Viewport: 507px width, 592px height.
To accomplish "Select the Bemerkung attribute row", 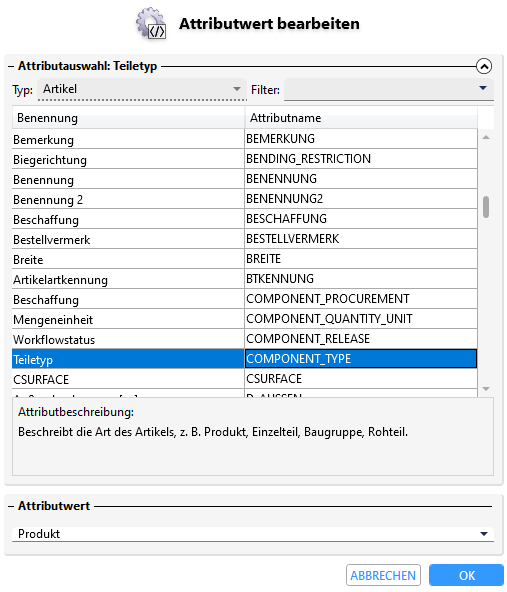I will [x=245, y=139].
